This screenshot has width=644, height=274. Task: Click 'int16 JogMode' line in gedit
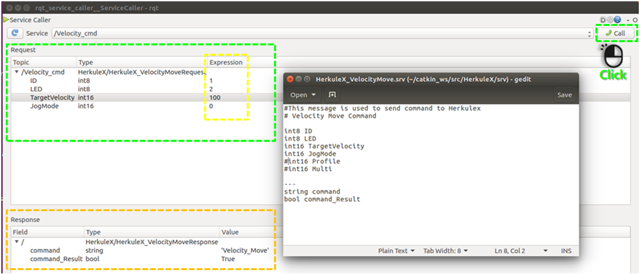coord(310,154)
